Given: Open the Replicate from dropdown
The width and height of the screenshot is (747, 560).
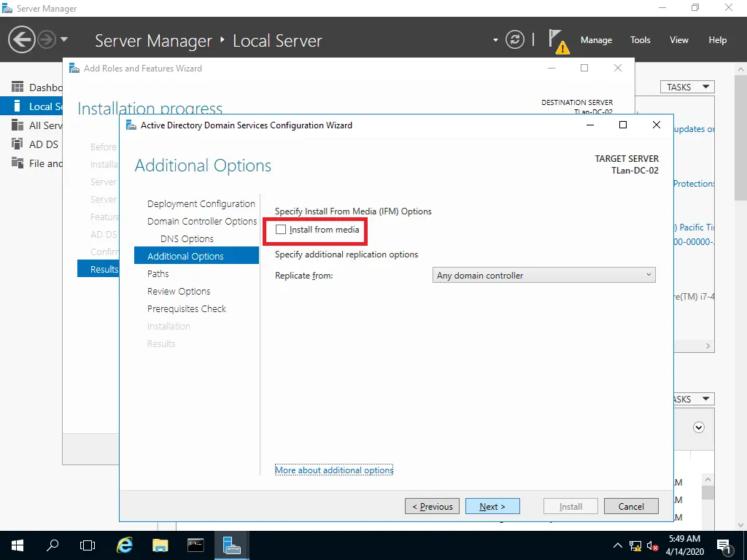Looking at the screenshot, I should (x=543, y=275).
